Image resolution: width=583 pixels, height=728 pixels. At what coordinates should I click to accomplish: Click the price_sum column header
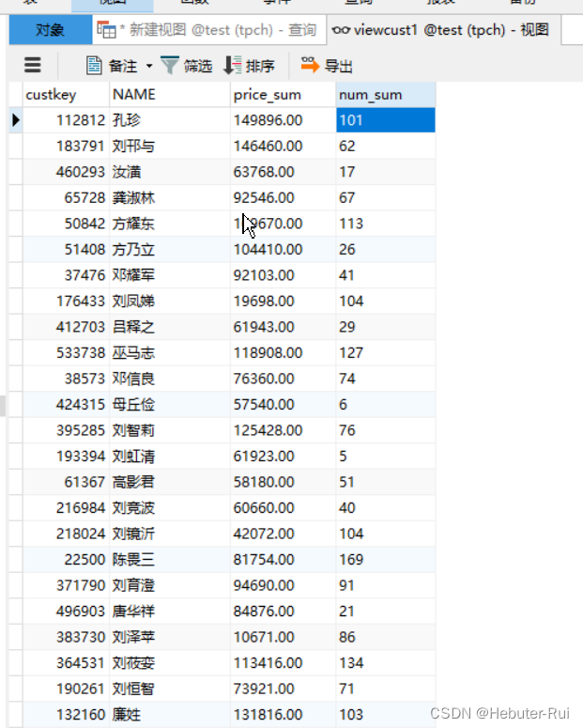tap(284, 95)
